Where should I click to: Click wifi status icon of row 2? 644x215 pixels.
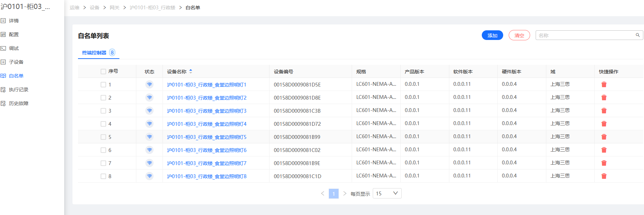tap(149, 98)
